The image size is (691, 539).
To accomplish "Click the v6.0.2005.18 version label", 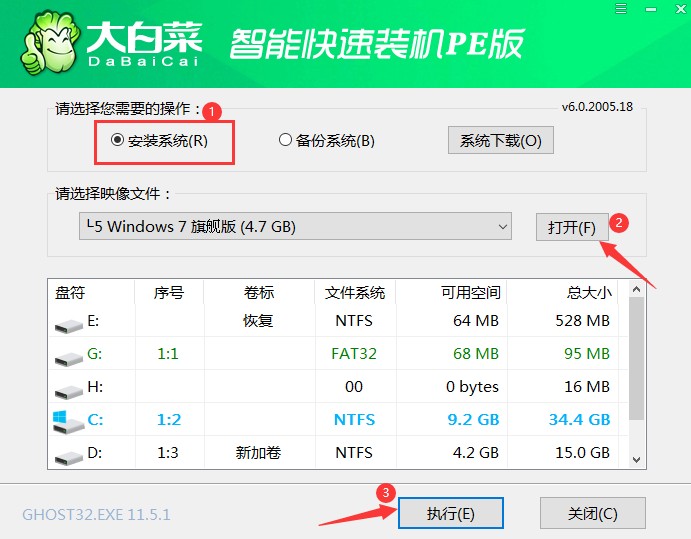I will tap(597, 107).
